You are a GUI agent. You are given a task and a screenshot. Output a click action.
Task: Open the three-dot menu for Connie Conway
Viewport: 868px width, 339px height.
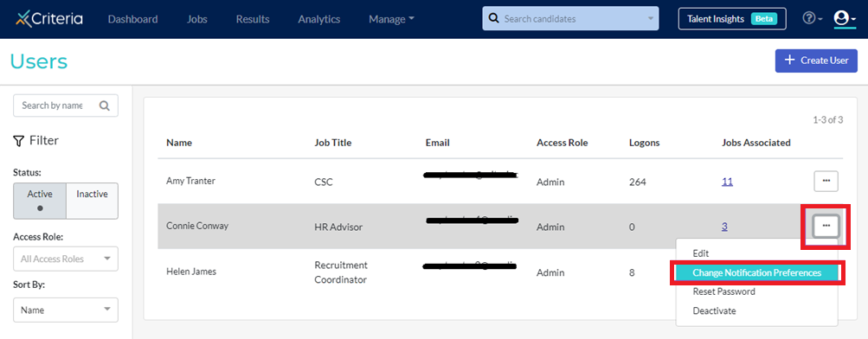pyautogui.click(x=826, y=226)
